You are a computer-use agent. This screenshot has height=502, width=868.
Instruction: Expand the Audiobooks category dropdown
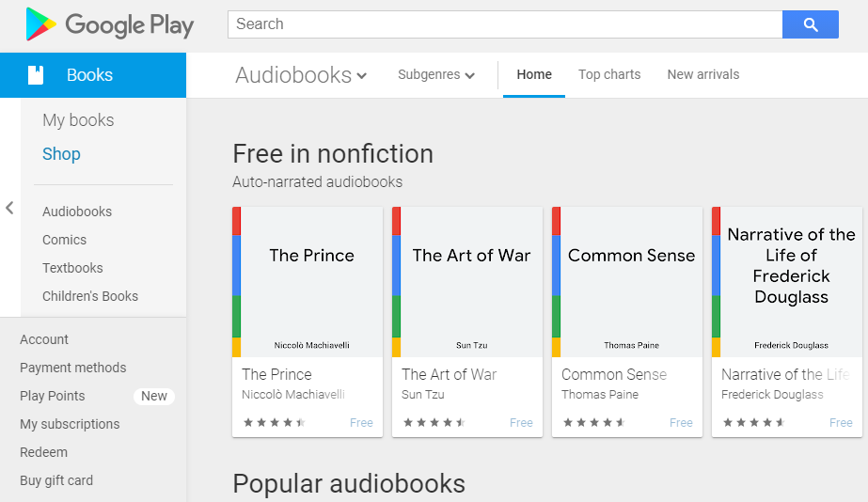pyautogui.click(x=301, y=75)
